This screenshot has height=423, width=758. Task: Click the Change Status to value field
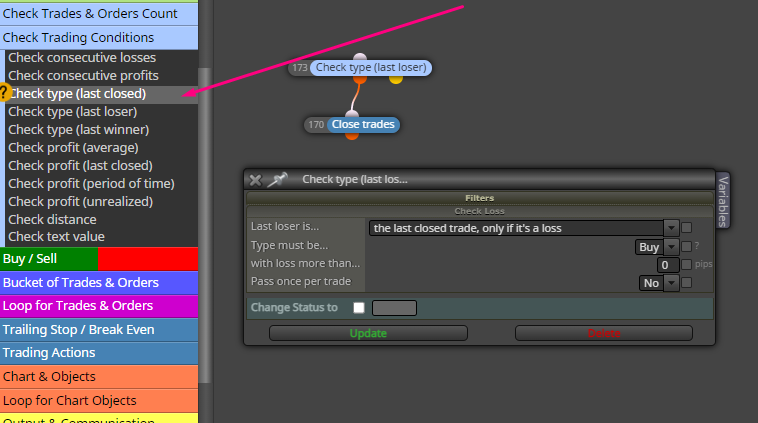[x=394, y=308]
